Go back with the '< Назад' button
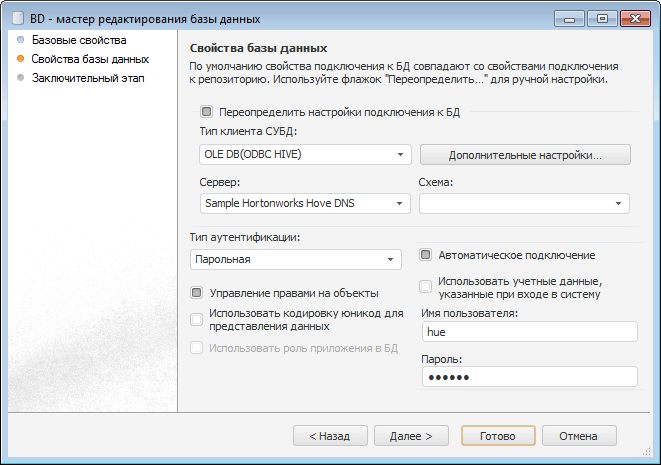661x465 pixels. (x=329, y=436)
